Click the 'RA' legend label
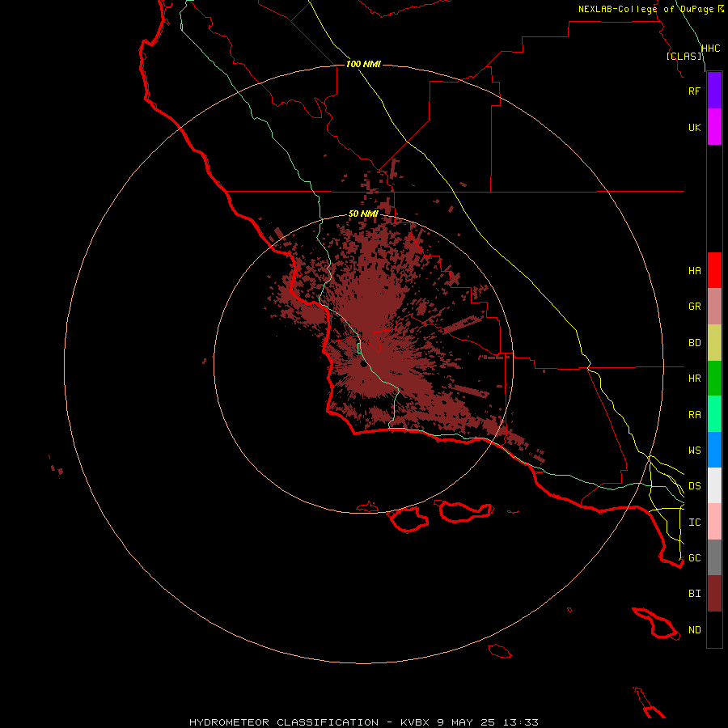Screen dimensions: 728x728 pos(694,415)
